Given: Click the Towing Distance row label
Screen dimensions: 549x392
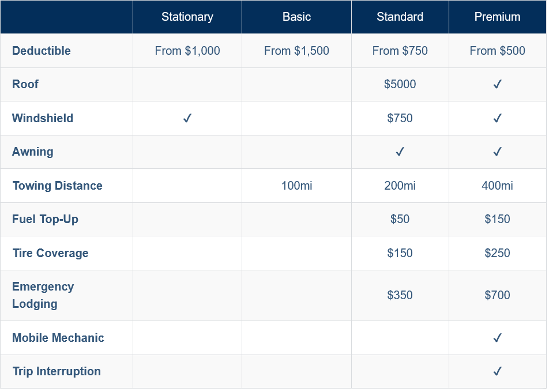Looking at the screenshot, I should [x=57, y=186].
